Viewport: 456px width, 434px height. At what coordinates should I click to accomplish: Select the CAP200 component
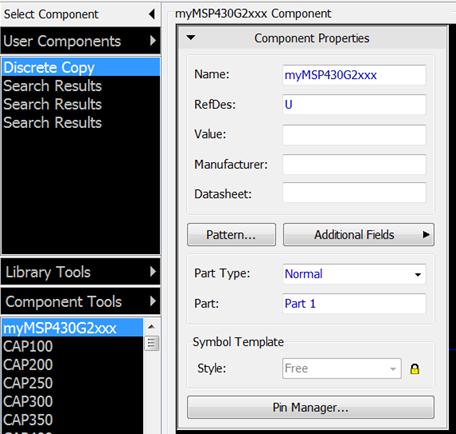pos(73,365)
